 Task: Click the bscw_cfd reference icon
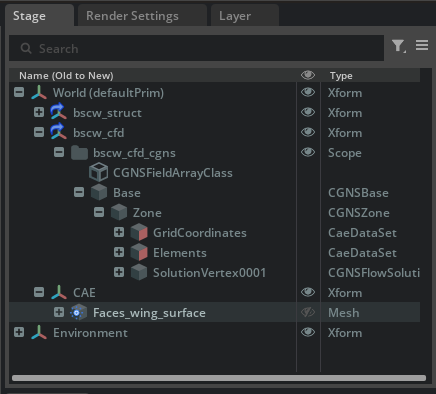pyautogui.click(x=59, y=132)
